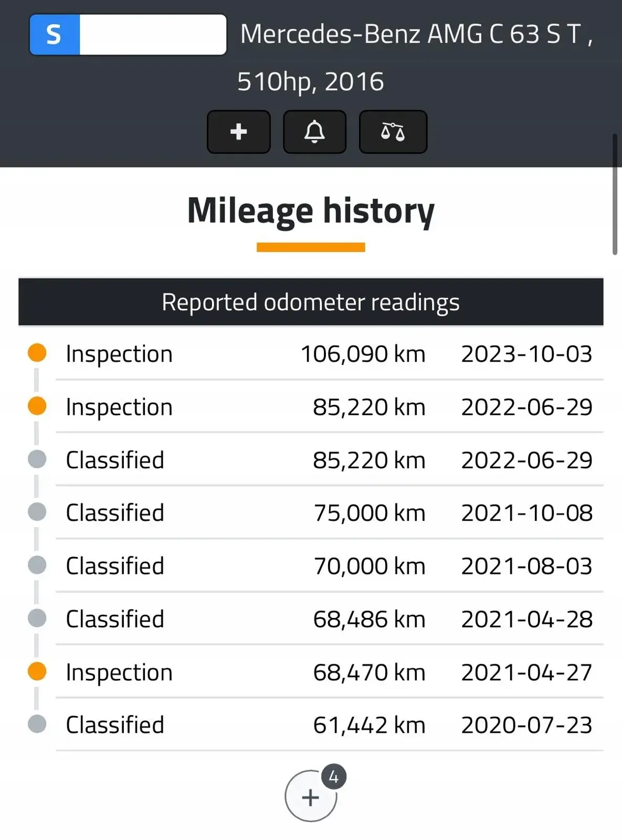This screenshot has width=622, height=840.
Task: Click the date 2020-07-23 in last row
Action: tap(526, 725)
